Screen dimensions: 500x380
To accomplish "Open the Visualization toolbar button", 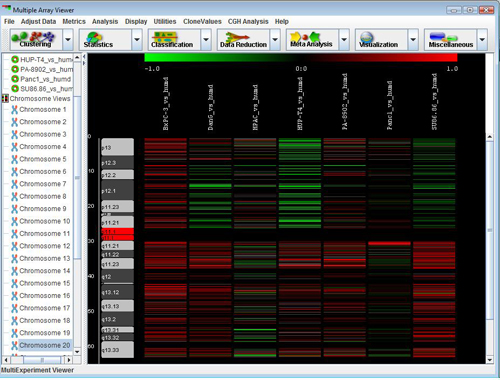I will (x=381, y=40).
